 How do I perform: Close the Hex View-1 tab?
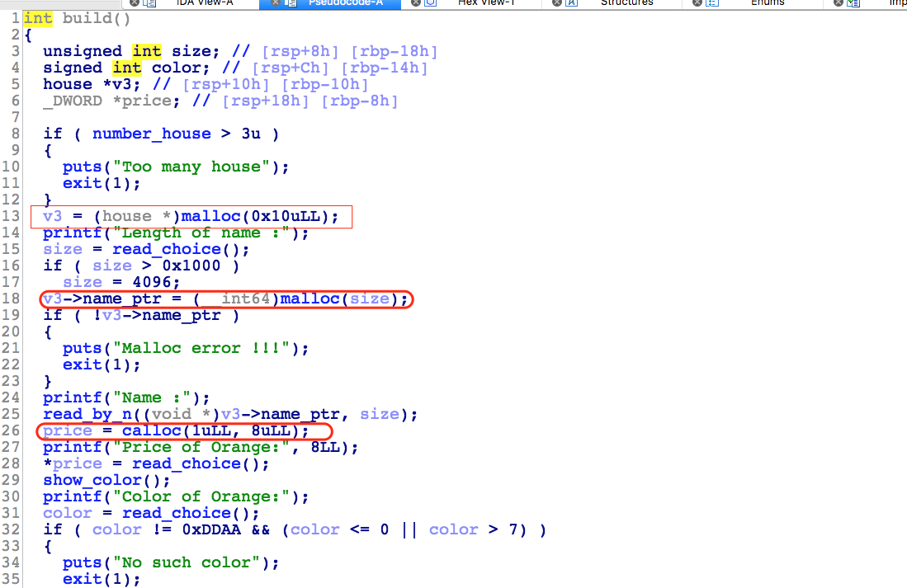[x=415, y=3]
